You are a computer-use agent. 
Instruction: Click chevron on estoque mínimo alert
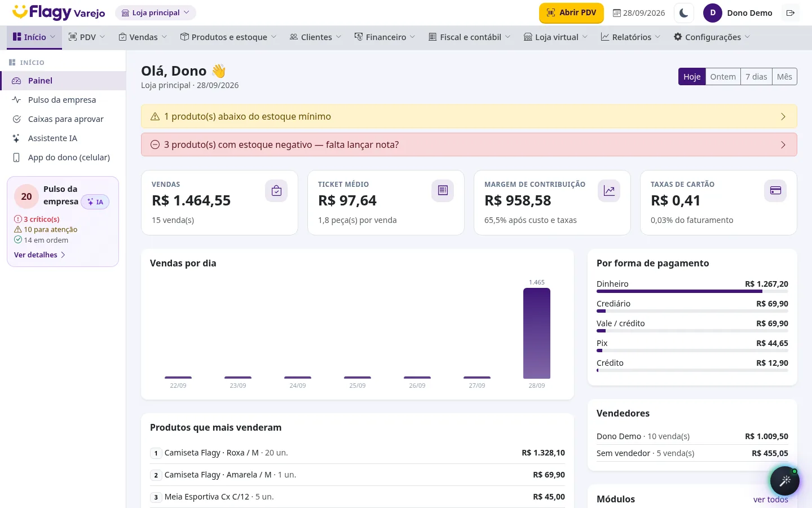[783, 116]
